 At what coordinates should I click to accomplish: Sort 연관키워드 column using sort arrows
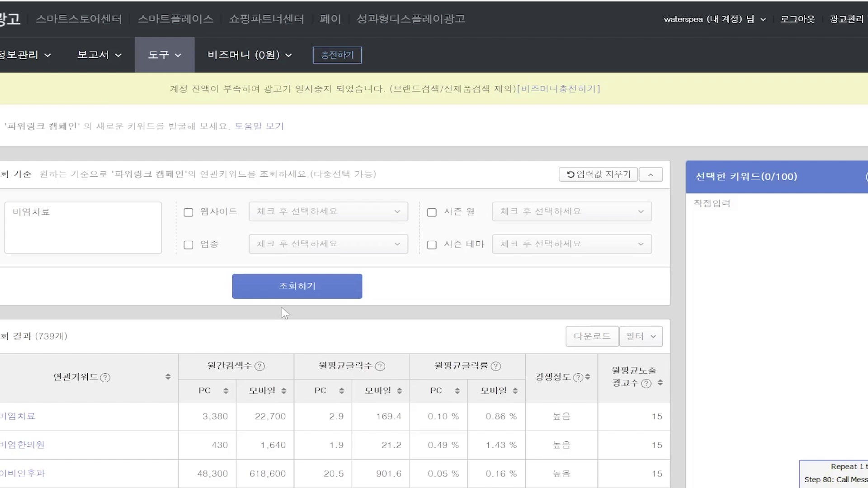pyautogui.click(x=168, y=377)
